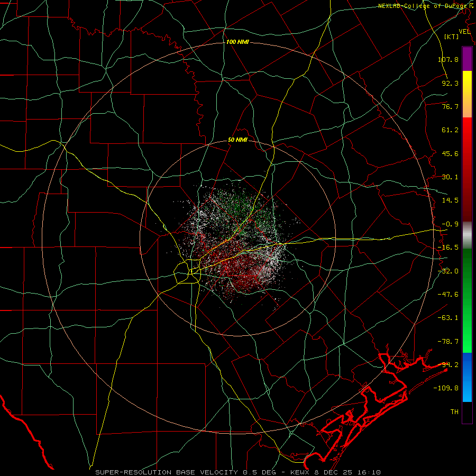The width and height of the screenshot is (476, 476).
Task: Click the -78.7 legend value
Action: point(448,342)
